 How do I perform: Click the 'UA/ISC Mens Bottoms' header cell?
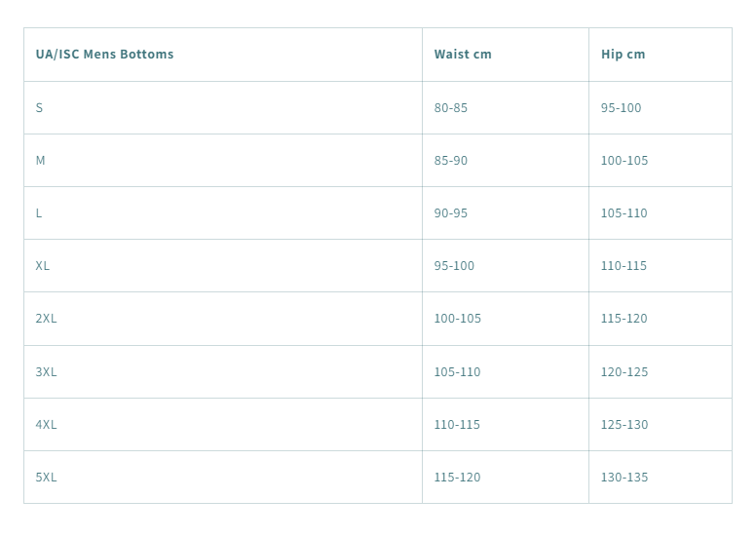pyautogui.click(x=104, y=55)
